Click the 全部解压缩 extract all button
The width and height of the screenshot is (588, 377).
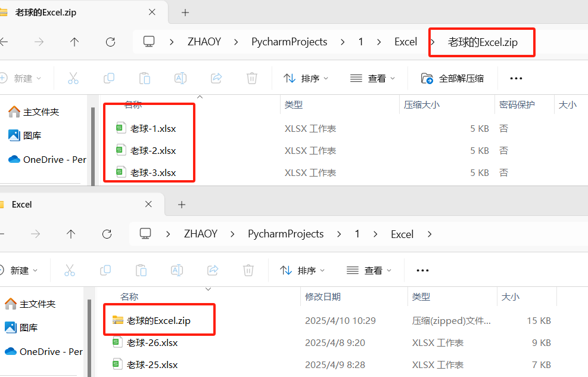(453, 78)
